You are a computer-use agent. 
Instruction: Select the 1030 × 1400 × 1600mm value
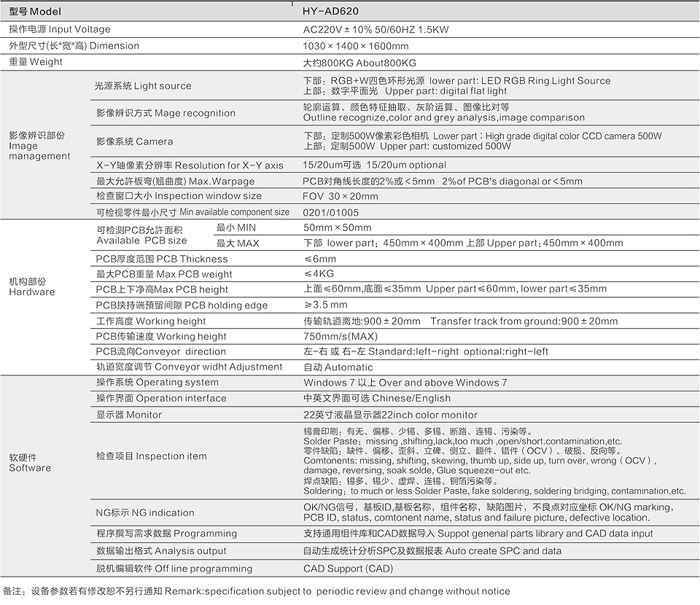pos(355,47)
